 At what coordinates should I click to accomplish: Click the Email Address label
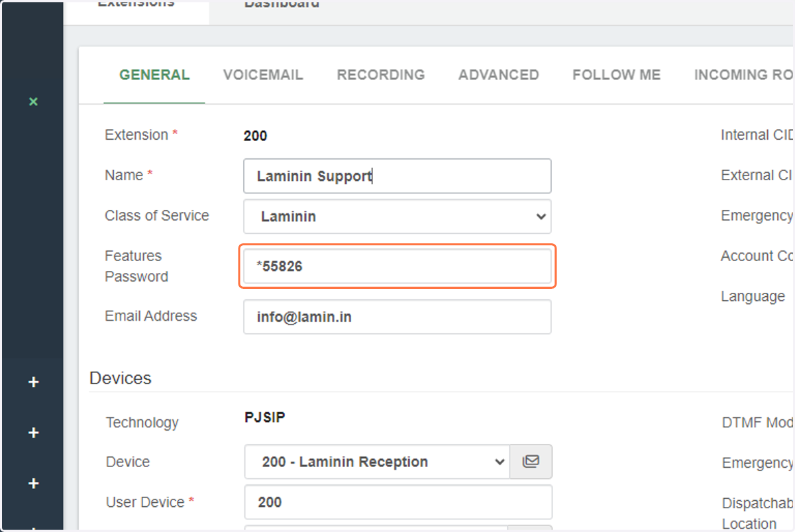coord(151,316)
